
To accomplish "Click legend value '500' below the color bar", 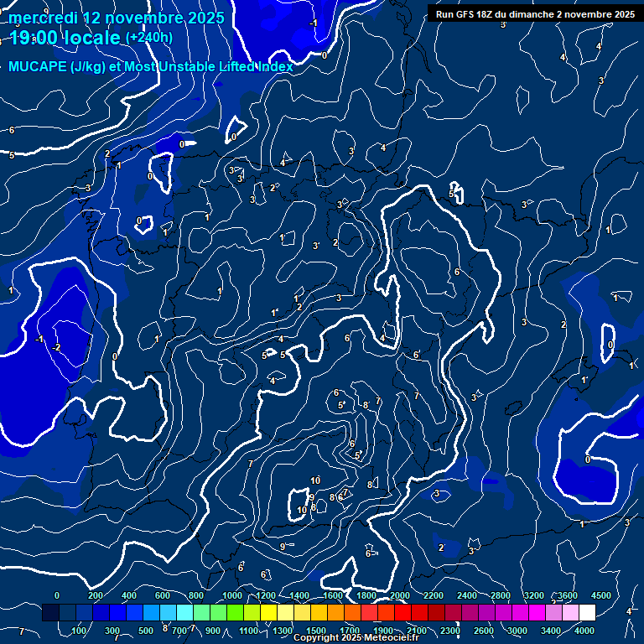I will (x=145, y=631).
